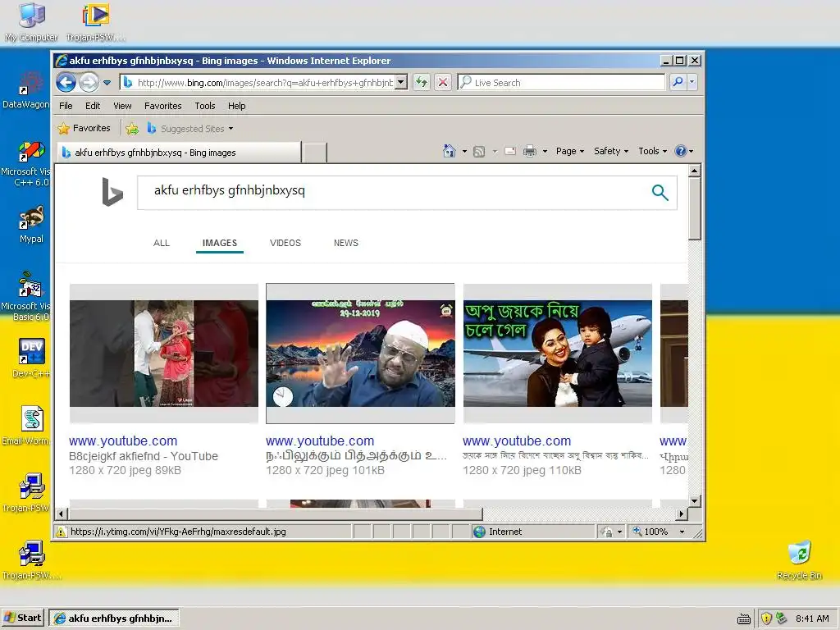The width and height of the screenshot is (840, 630).
Task: Expand the Home button dropdown arrow
Action: 464,152
